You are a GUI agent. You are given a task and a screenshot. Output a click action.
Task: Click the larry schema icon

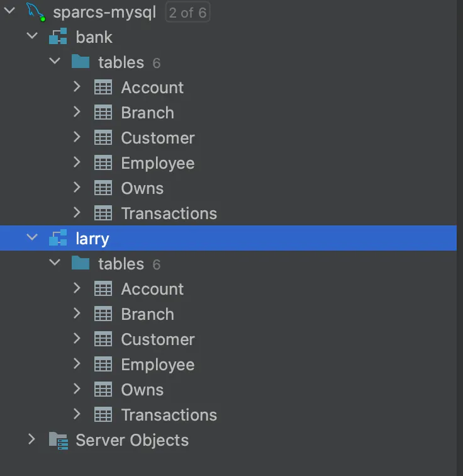58,238
